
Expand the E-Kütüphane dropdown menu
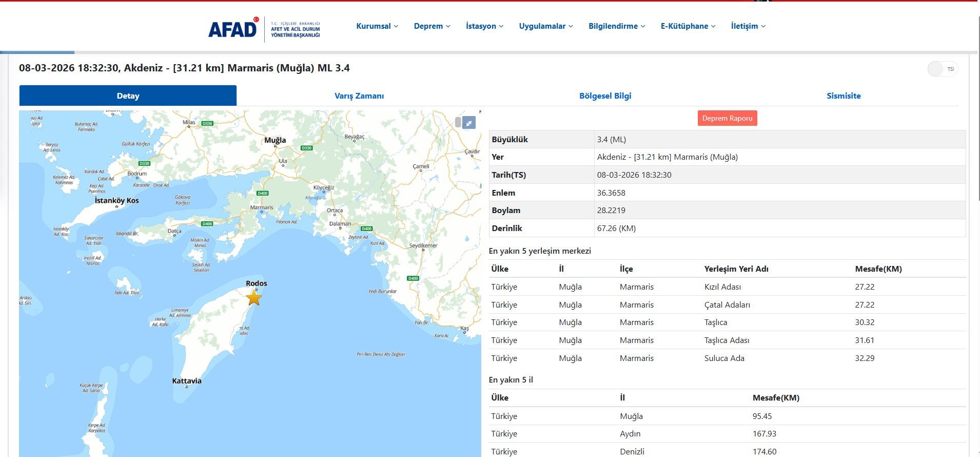point(688,26)
